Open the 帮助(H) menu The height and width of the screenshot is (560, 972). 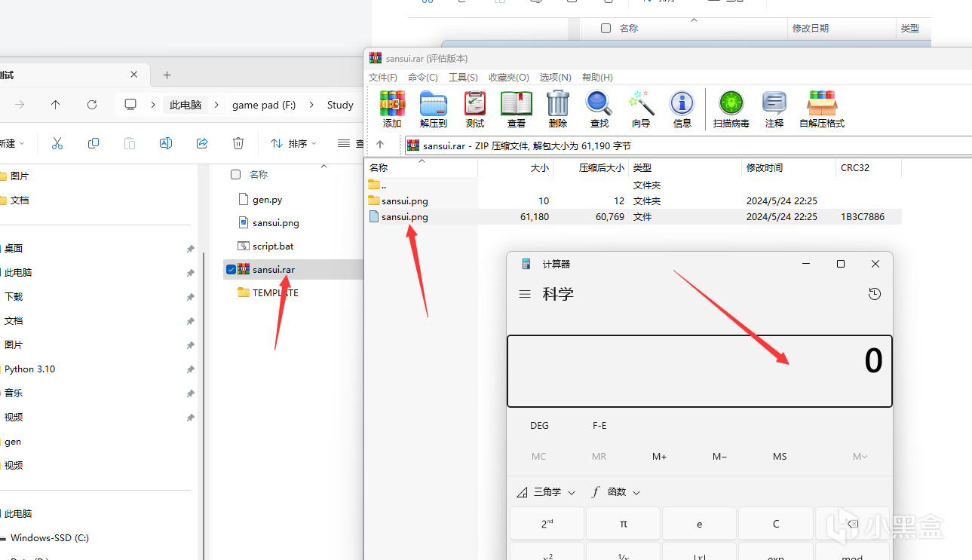pyautogui.click(x=597, y=78)
